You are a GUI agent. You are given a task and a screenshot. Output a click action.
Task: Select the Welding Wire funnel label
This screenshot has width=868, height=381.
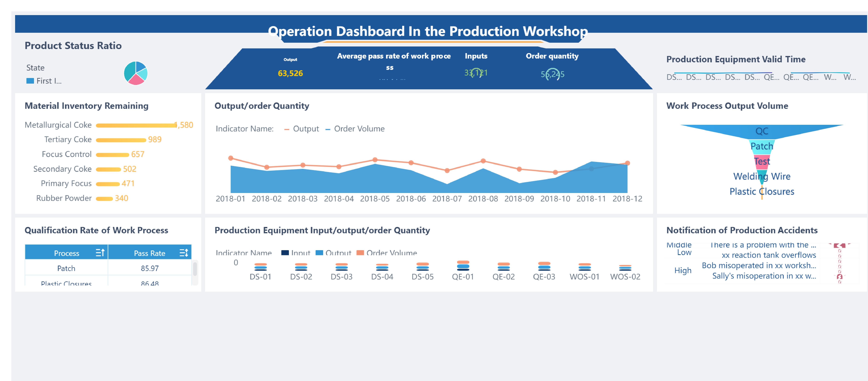762,176
